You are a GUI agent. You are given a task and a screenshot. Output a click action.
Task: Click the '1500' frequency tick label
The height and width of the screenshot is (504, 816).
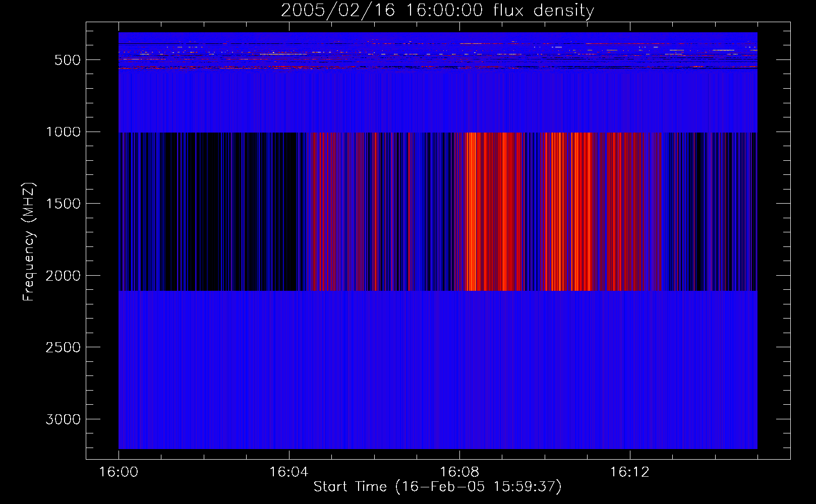63,204
